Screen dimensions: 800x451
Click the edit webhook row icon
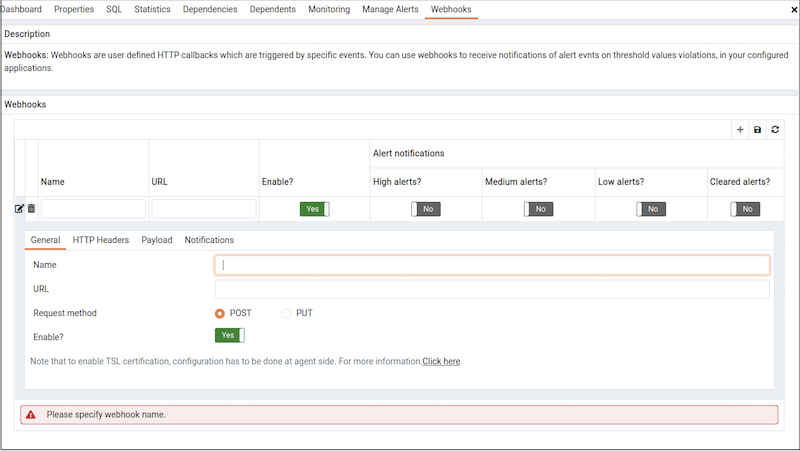[x=19, y=209]
